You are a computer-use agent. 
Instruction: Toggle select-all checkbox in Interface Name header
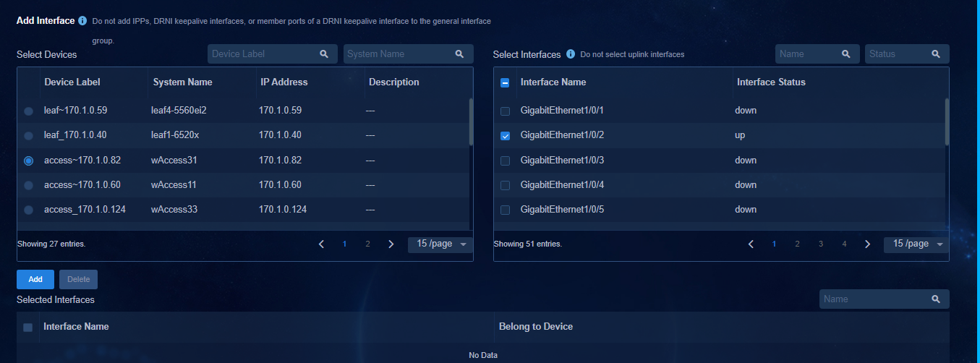(505, 82)
